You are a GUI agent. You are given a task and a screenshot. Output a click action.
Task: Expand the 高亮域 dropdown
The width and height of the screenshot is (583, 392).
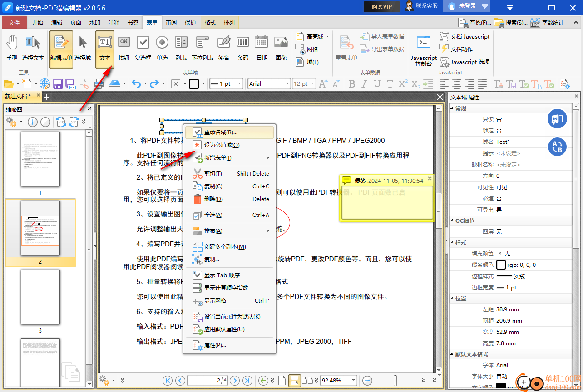[327, 36]
